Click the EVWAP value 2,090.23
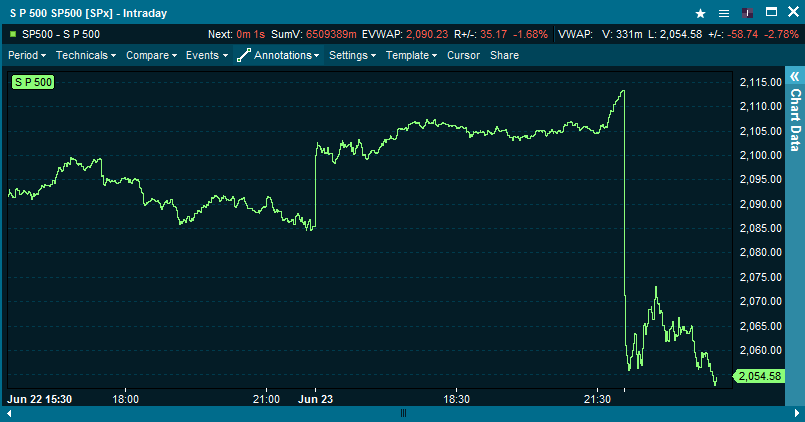The height and width of the screenshot is (422, 805). [427, 34]
